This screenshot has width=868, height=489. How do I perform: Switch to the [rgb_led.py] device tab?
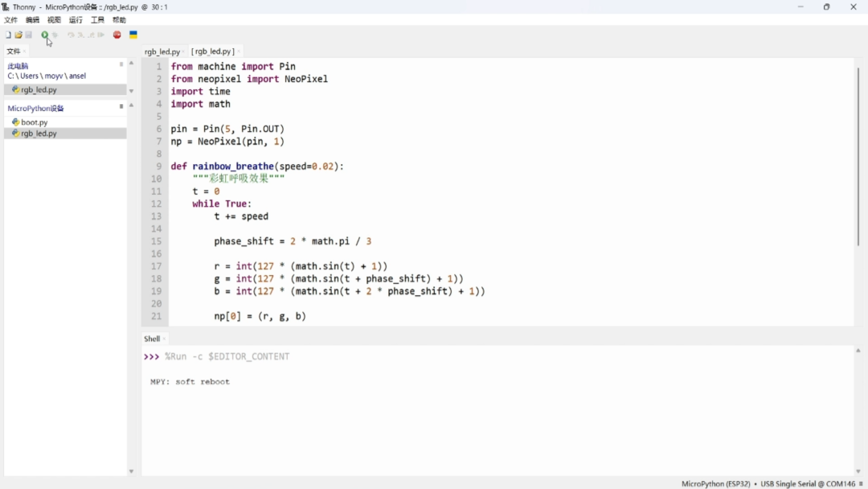[212, 51]
